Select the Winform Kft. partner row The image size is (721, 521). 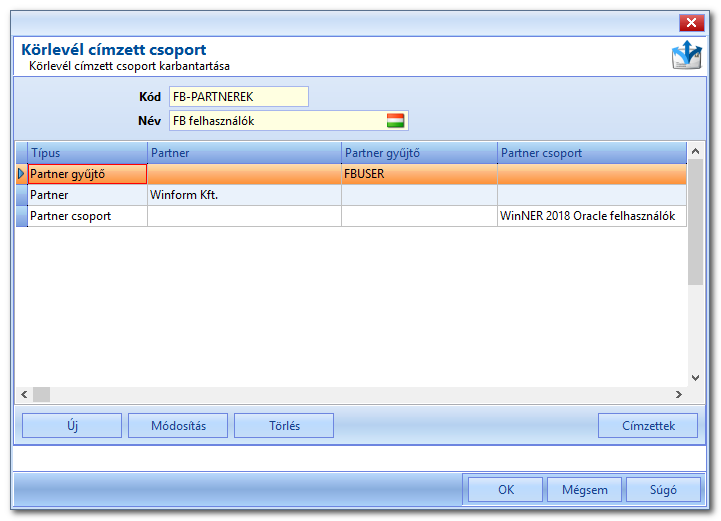[x=351, y=195]
